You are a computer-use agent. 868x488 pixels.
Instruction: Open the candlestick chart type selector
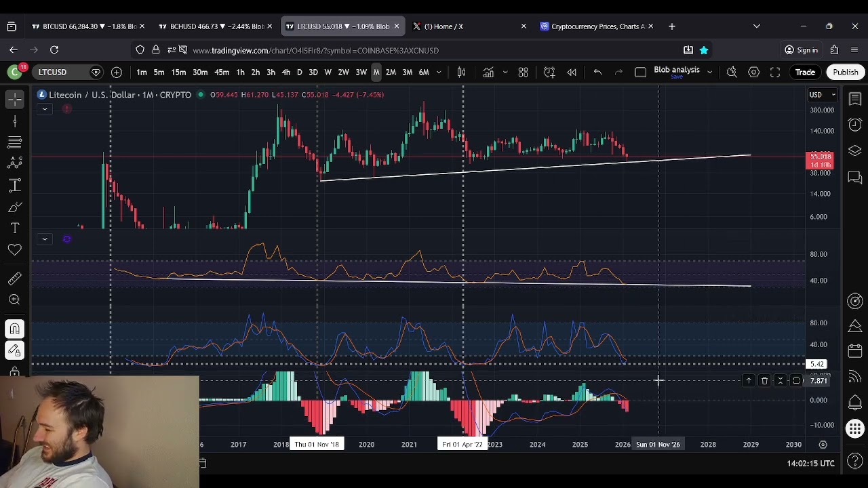pyautogui.click(x=461, y=73)
